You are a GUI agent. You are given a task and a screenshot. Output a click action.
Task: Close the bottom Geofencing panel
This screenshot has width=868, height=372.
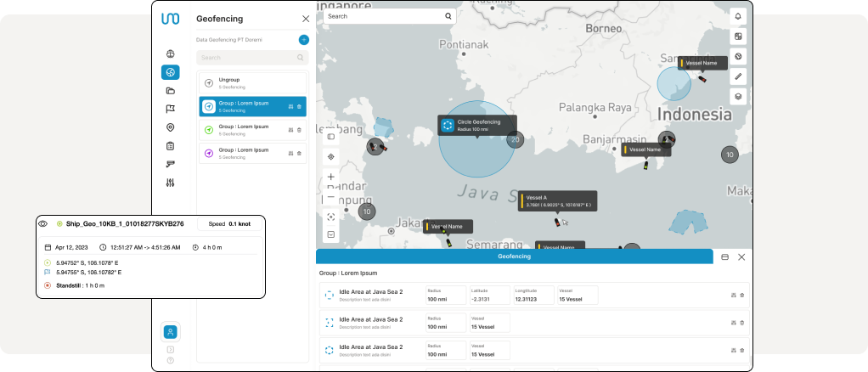(741, 256)
